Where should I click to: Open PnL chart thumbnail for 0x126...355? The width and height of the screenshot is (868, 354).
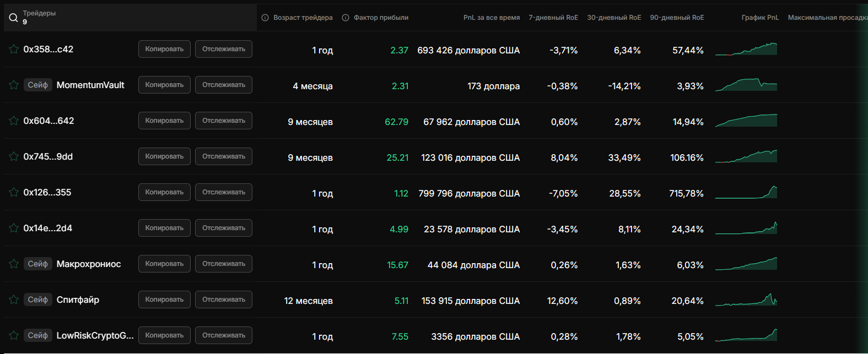click(746, 193)
